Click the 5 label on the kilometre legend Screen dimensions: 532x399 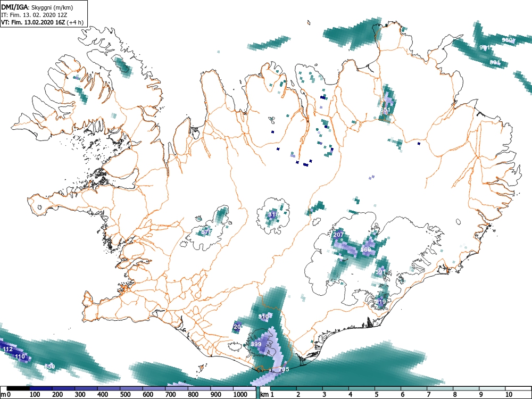pyautogui.click(x=377, y=394)
